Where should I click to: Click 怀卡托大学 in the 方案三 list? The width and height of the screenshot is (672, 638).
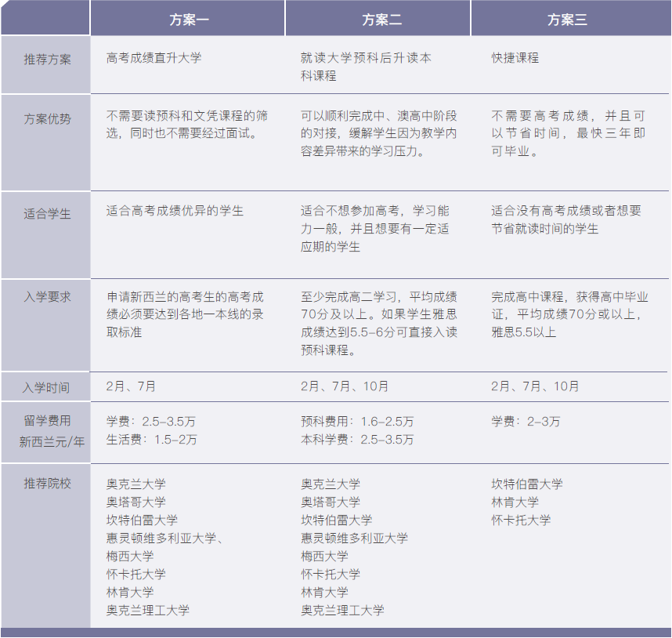pos(521,520)
